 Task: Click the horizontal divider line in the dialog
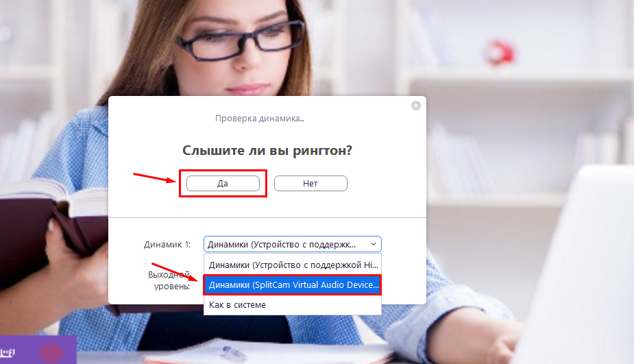coord(267,217)
